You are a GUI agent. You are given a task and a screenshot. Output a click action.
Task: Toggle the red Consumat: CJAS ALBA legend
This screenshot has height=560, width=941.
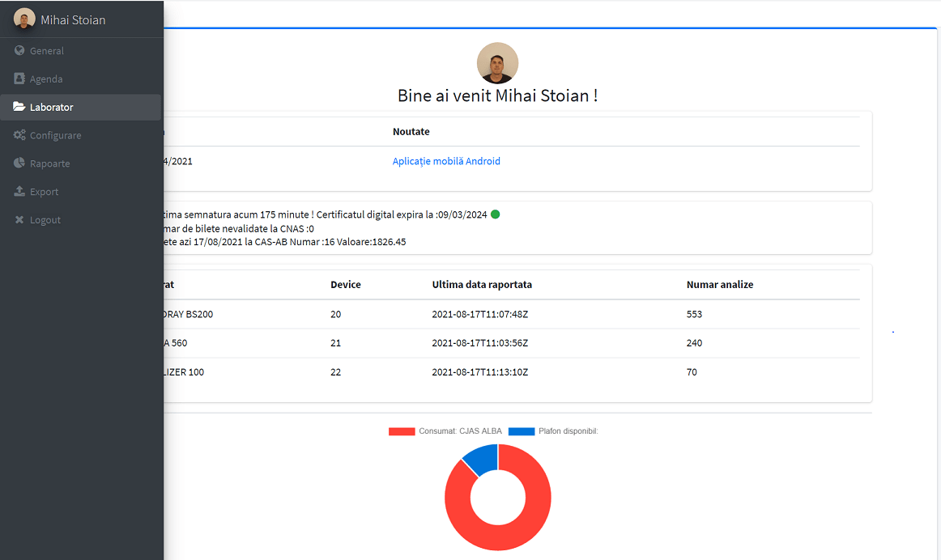(x=445, y=431)
